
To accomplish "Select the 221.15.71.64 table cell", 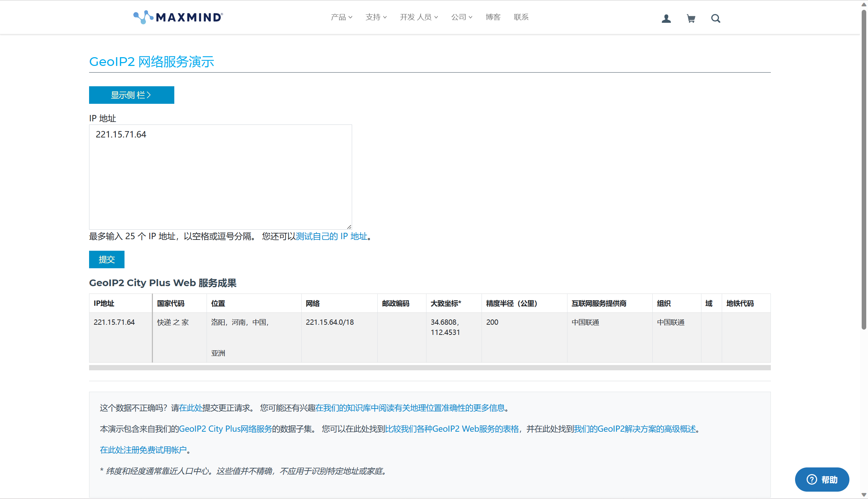I will click(x=121, y=337).
